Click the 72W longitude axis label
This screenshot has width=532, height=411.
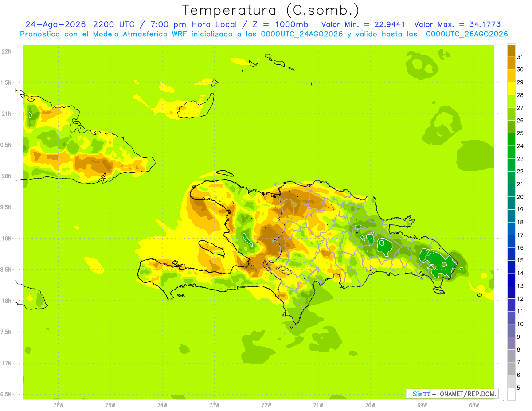pyautogui.click(x=266, y=405)
